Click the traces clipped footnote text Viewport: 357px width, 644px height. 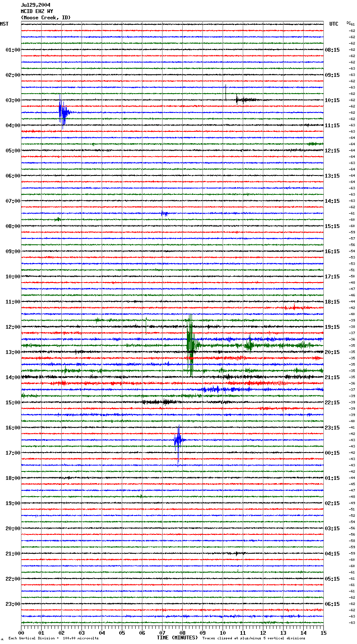click(254, 638)
